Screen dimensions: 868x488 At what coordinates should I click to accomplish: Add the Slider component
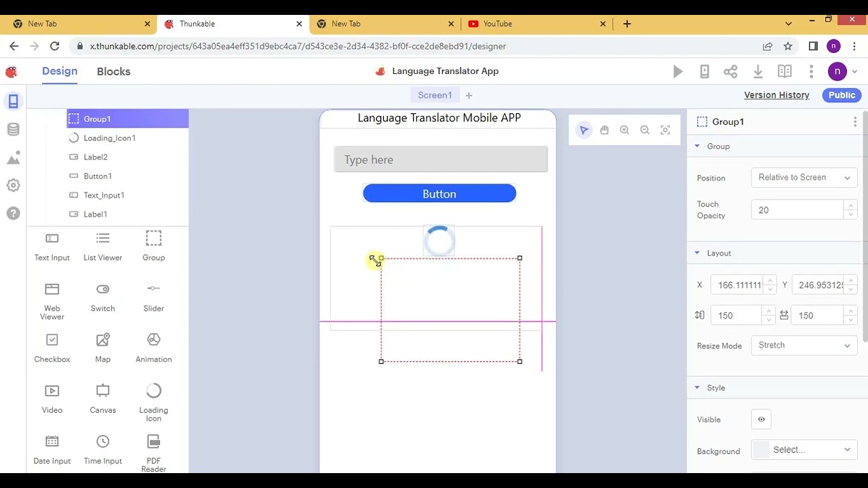[154, 298]
